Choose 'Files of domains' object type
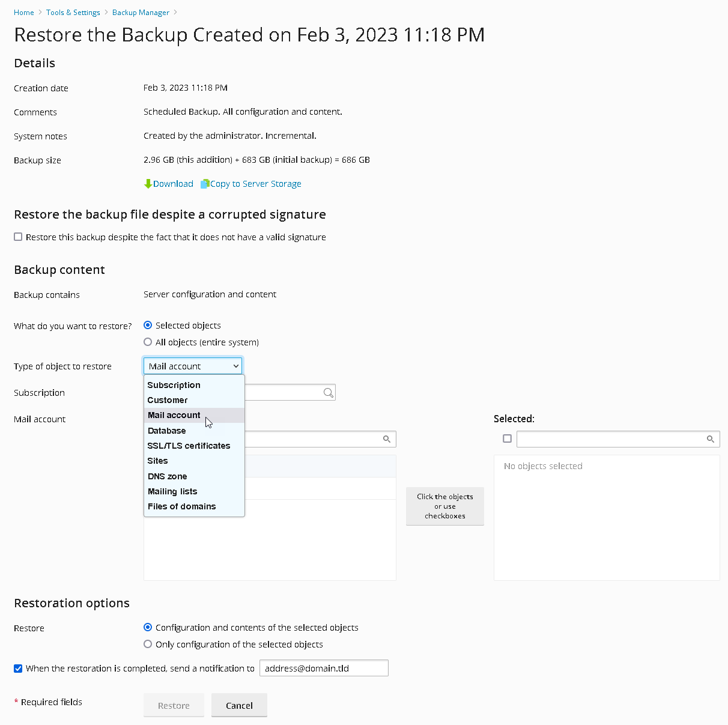Viewport: 728px width, 725px height. pos(181,506)
